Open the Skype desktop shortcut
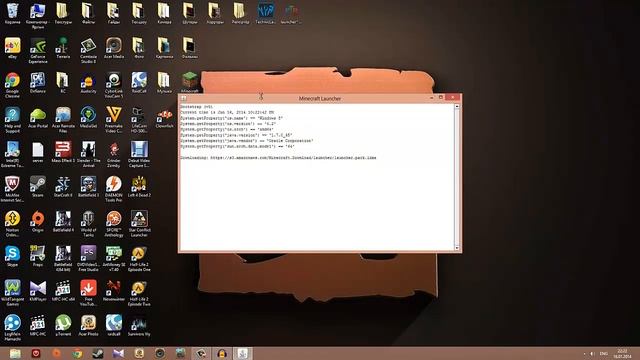This screenshot has width=640, height=360. click(x=13, y=256)
